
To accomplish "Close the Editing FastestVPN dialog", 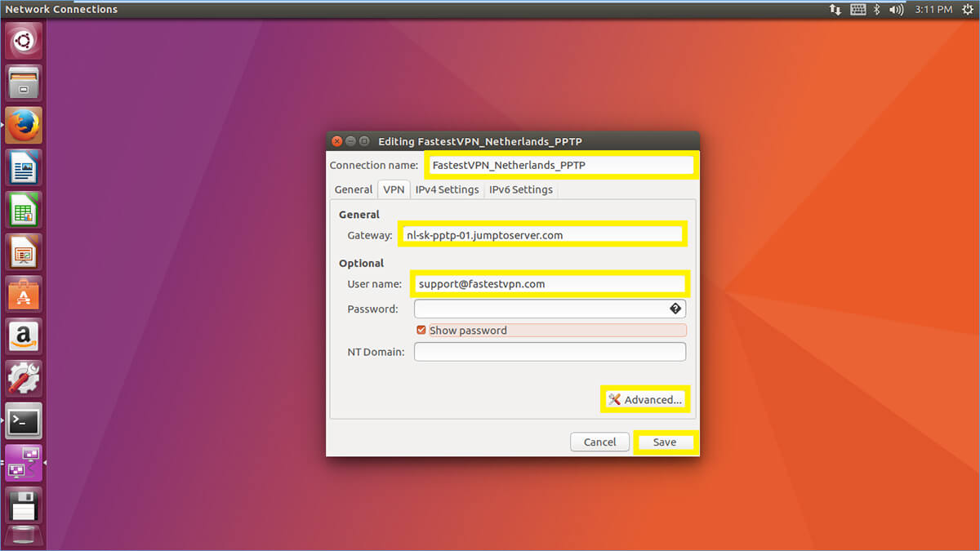I will click(x=336, y=141).
